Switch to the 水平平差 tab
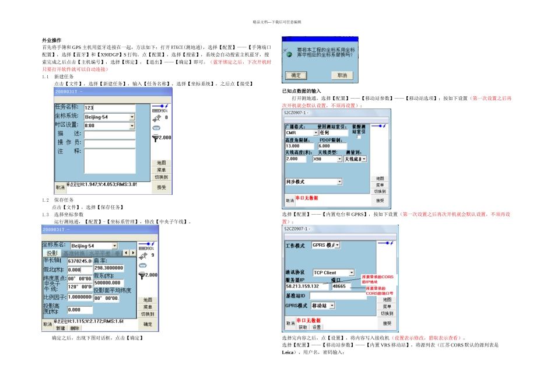 point(99,253)
